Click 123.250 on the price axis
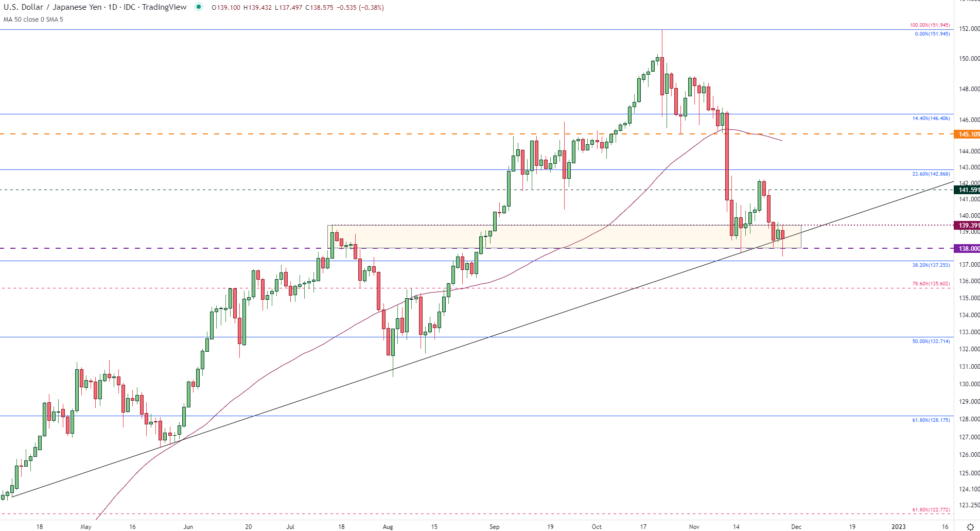 (x=969, y=505)
